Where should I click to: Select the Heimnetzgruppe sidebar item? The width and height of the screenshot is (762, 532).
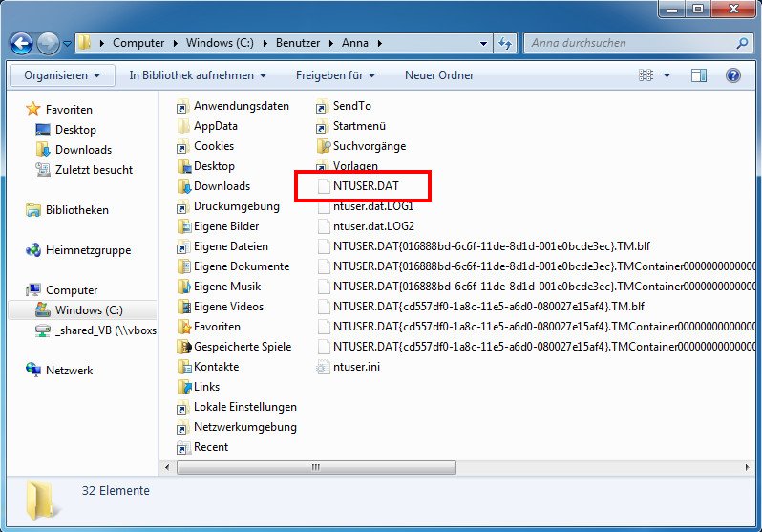(x=88, y=250)
